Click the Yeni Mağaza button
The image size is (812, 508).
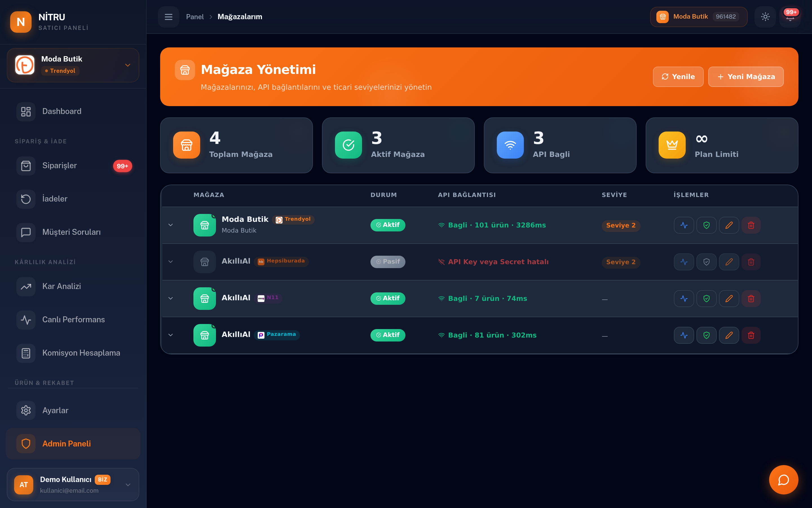click(746, 76)
